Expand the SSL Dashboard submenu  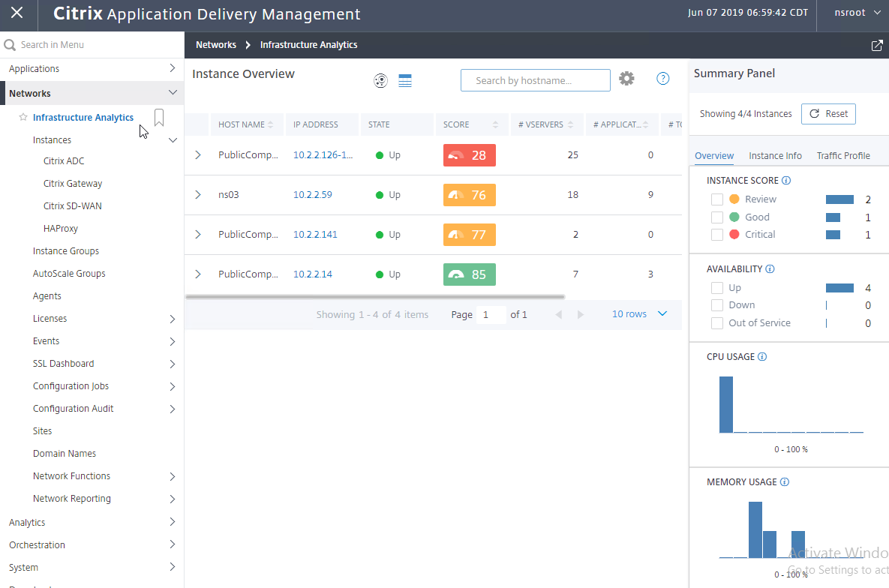pyautogui.click(x=173, y=364)
